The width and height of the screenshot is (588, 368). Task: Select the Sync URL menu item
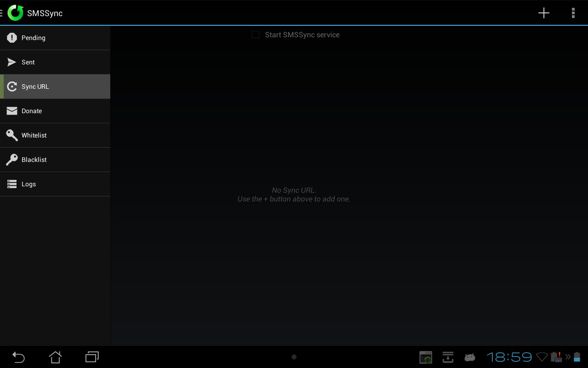coord(55,86)
